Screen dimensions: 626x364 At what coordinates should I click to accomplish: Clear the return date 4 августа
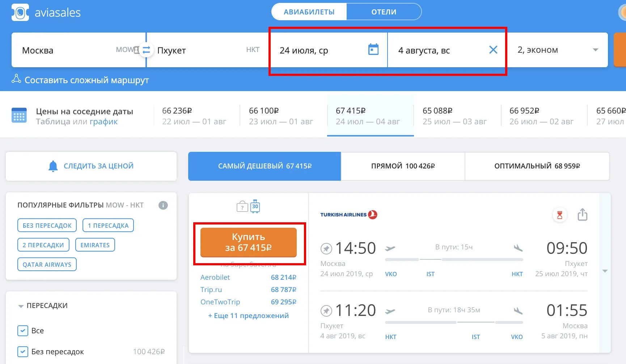(493, 50)
